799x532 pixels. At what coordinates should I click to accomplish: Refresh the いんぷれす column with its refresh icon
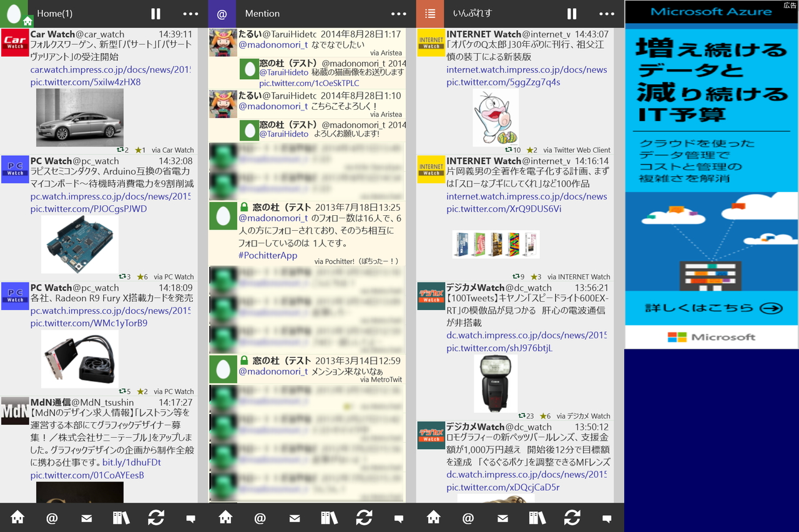click(x=572, y=518)
